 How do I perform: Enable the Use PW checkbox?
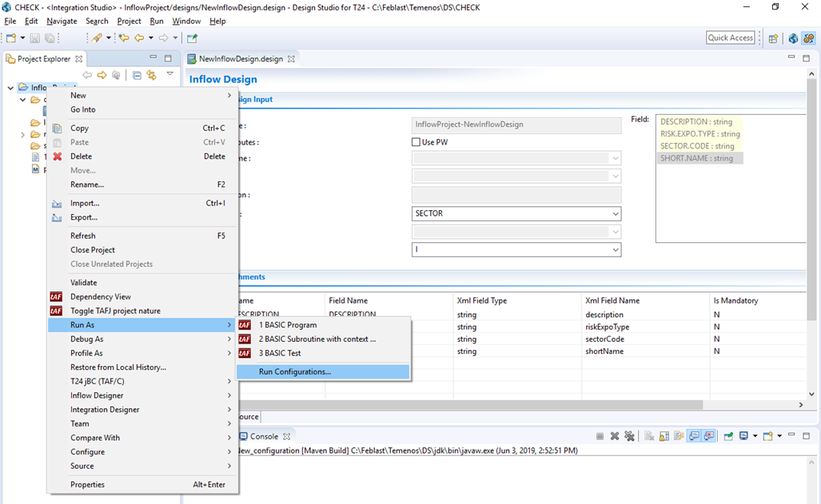[x=416, y=142]
